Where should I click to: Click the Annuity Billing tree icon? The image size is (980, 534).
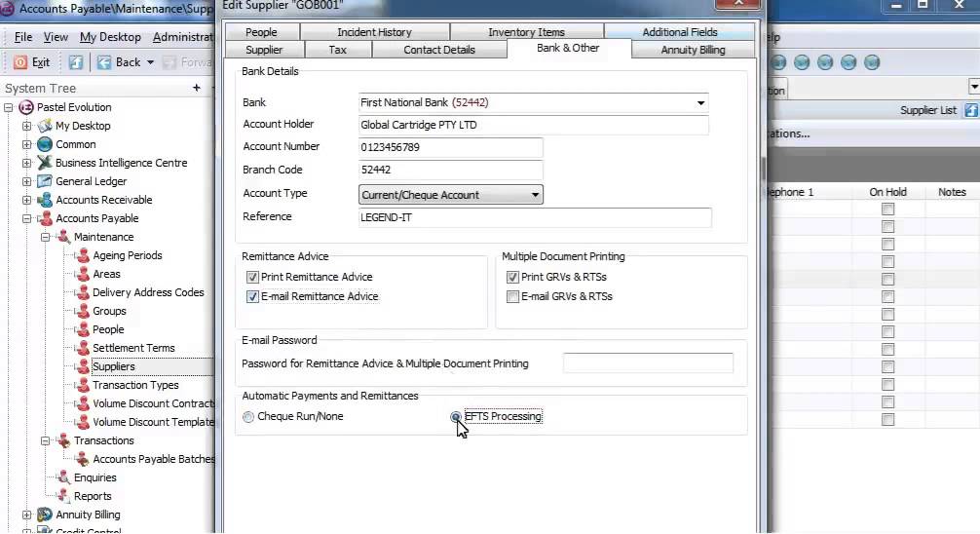(45, 515)
